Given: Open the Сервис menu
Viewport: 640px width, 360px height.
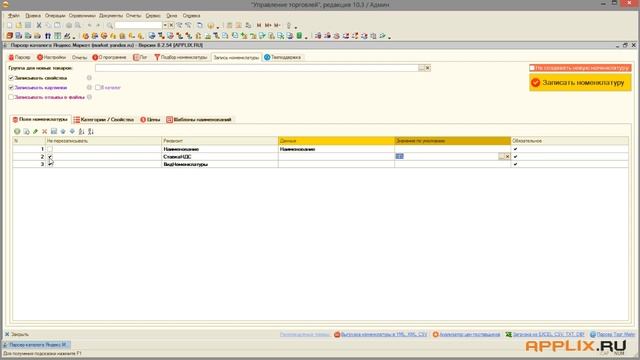Looking at the screenshot, I should point(153,16).
